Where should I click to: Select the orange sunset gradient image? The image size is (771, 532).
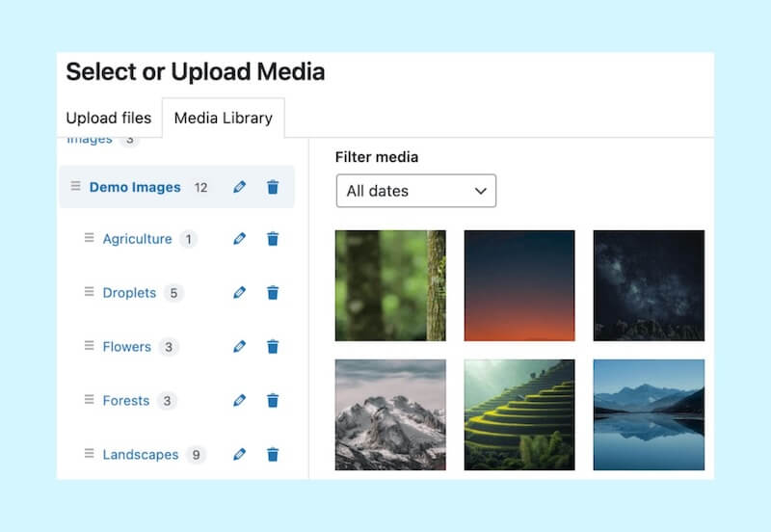(519, 285)
